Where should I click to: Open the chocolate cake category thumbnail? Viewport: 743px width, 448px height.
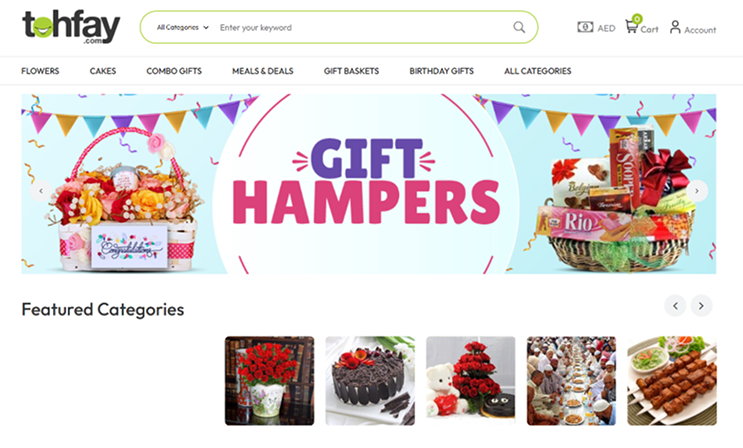[370, 381]
